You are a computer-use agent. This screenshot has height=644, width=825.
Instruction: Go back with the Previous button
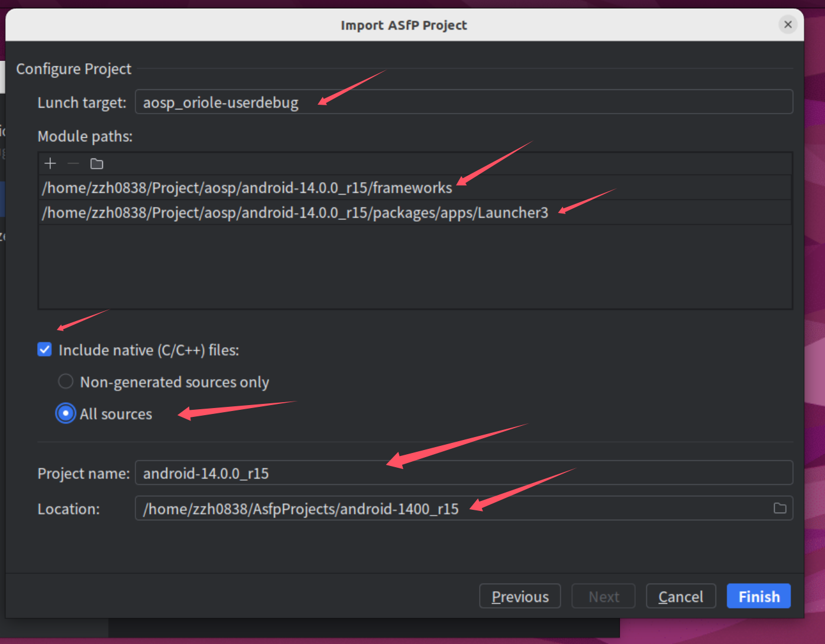pos(520,597)
